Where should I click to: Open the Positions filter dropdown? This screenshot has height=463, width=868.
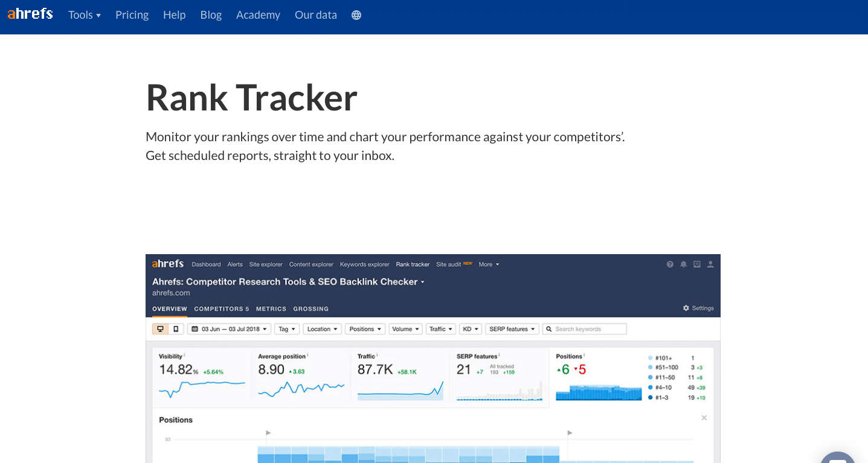pos(365,329)
